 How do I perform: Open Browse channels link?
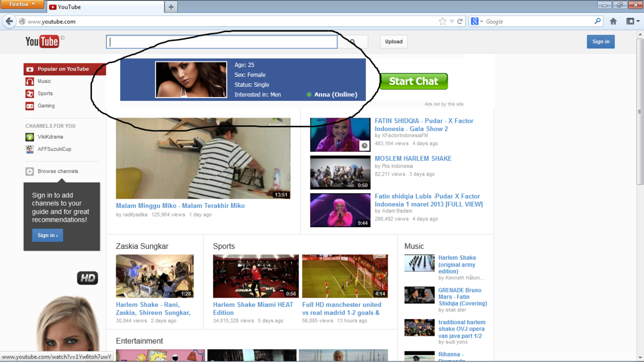tap(58, 171)
